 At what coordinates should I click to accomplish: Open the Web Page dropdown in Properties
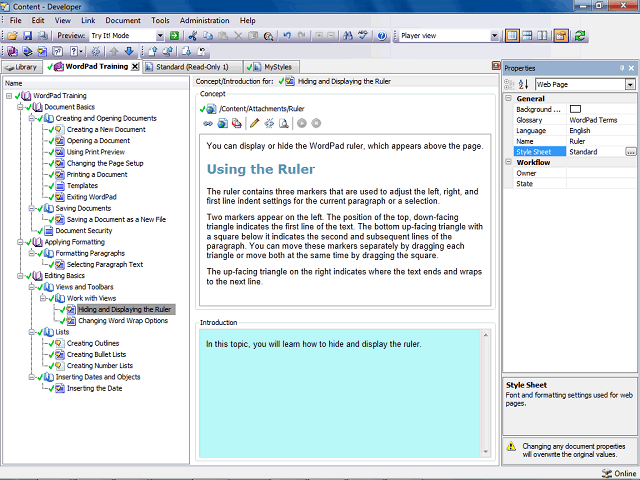[630, 84]
